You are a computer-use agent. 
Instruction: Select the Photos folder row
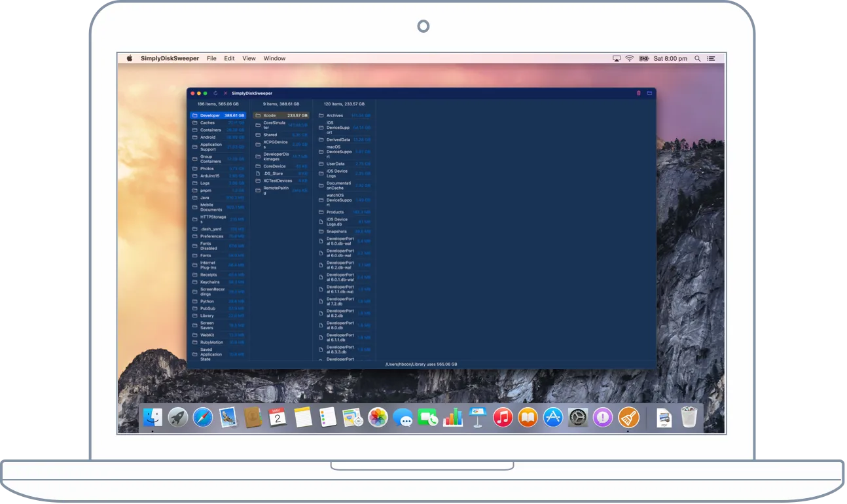(x=218, y=169)
